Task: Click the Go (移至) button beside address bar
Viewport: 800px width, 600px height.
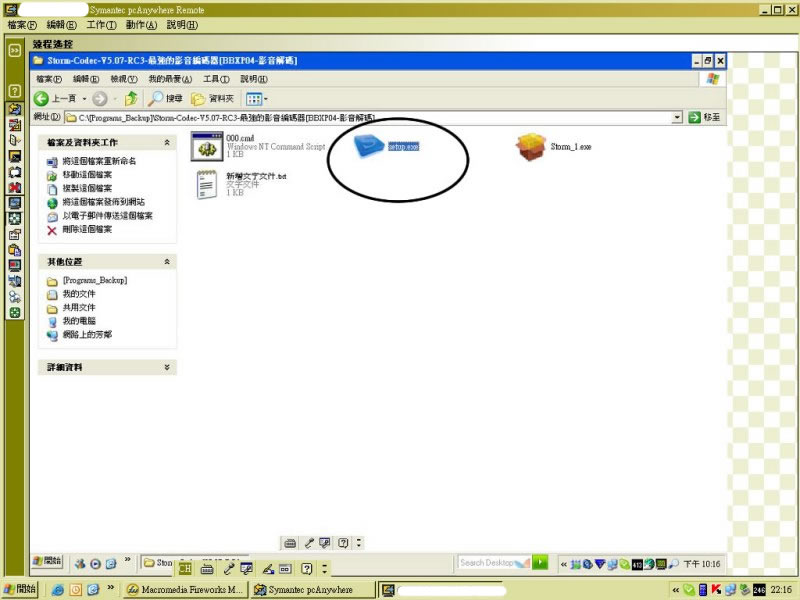Action: [705, 117]
